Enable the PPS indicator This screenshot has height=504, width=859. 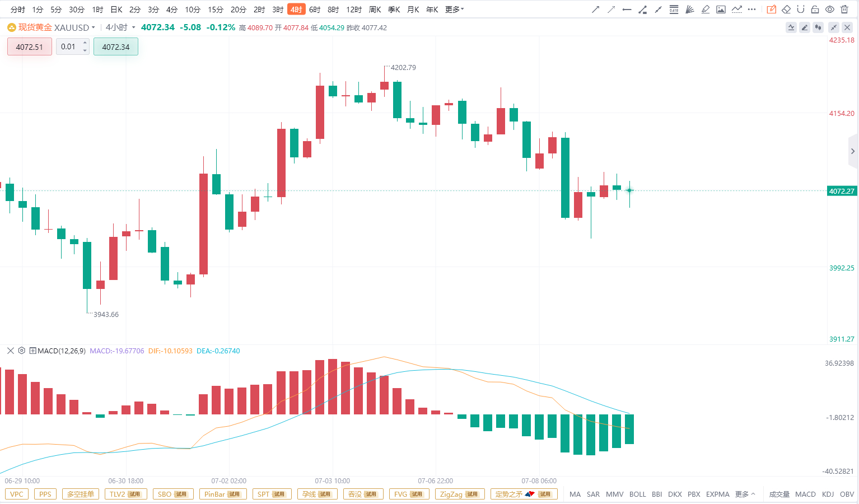click(45, 494)
